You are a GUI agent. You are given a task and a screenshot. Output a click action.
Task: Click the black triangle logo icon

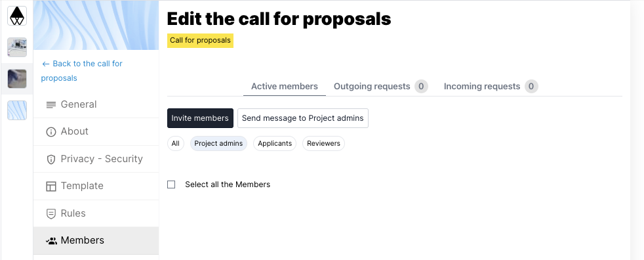coord(17,16)
